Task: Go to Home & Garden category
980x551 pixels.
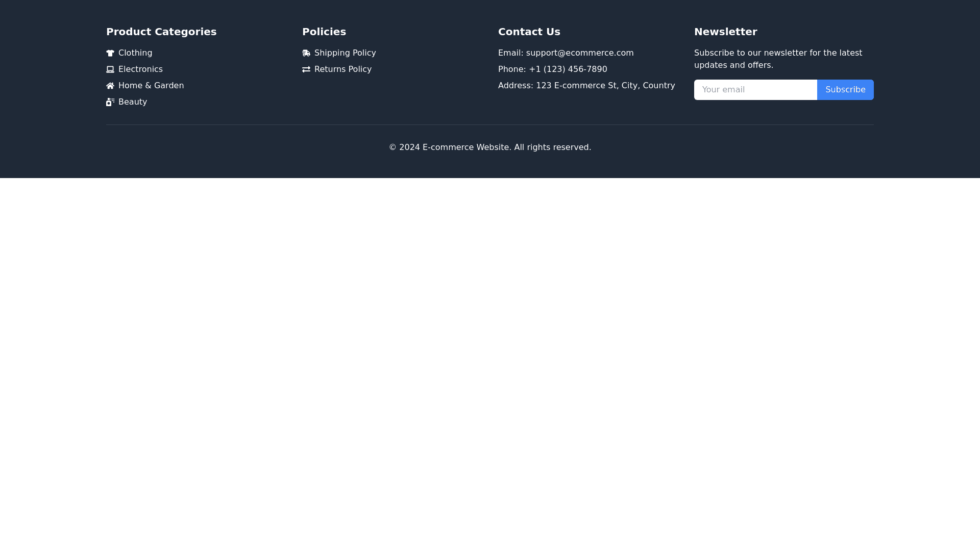Action: 151,86
